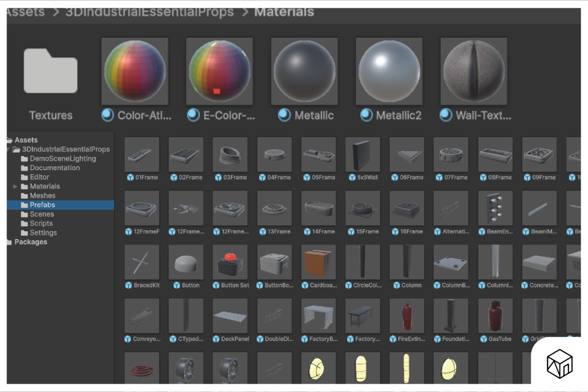Click the DoubleDi... label

278,339
